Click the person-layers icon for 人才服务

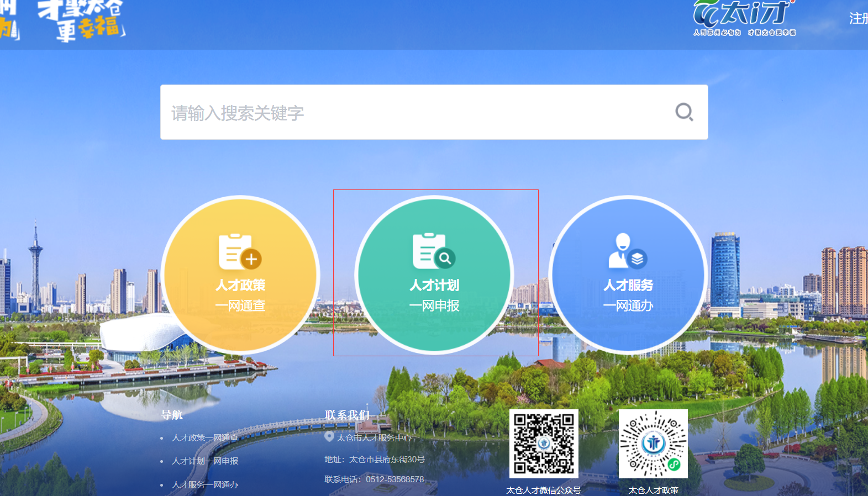point(628,251)
